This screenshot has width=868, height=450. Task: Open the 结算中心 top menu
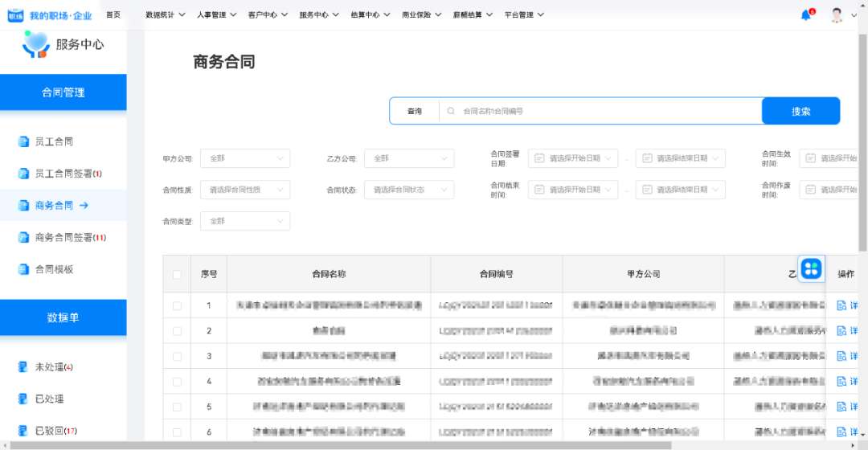pos(371,15)
